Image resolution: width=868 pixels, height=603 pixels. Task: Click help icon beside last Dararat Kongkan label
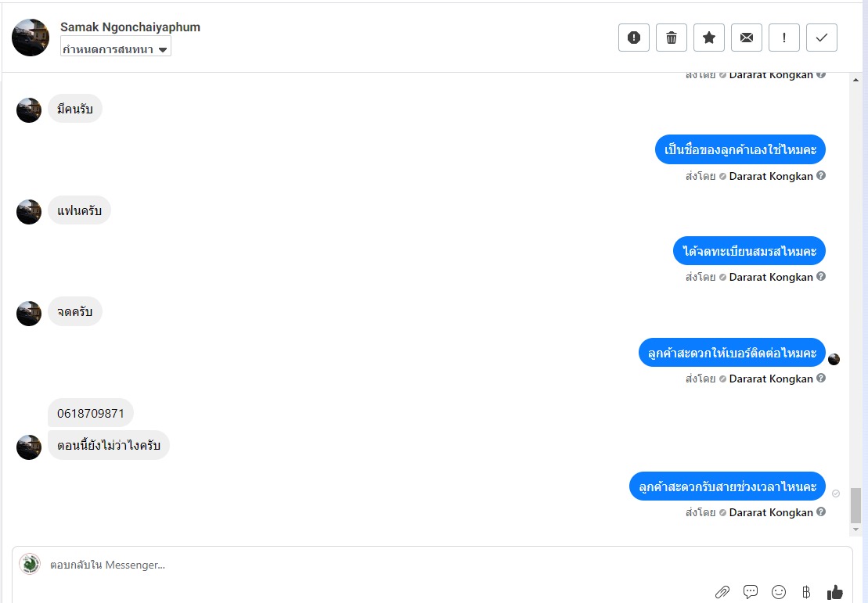[821, 512]
